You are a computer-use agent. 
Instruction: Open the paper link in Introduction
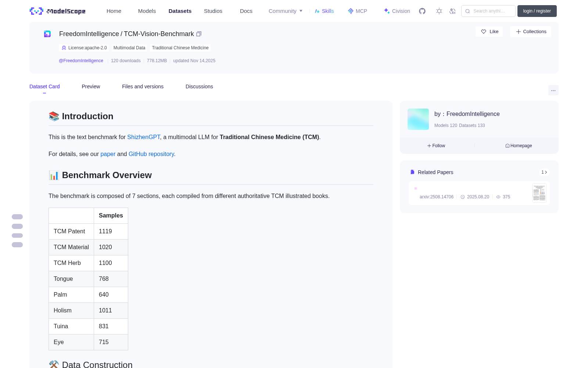pos(108,154)
